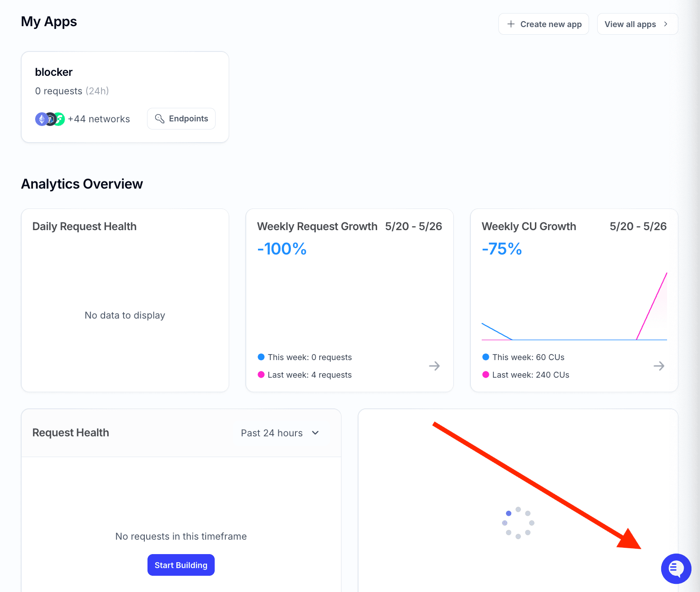This screenshot has height=592, width=700.
Task: Click the pink Last week legend dot
Action: [261, 375]
